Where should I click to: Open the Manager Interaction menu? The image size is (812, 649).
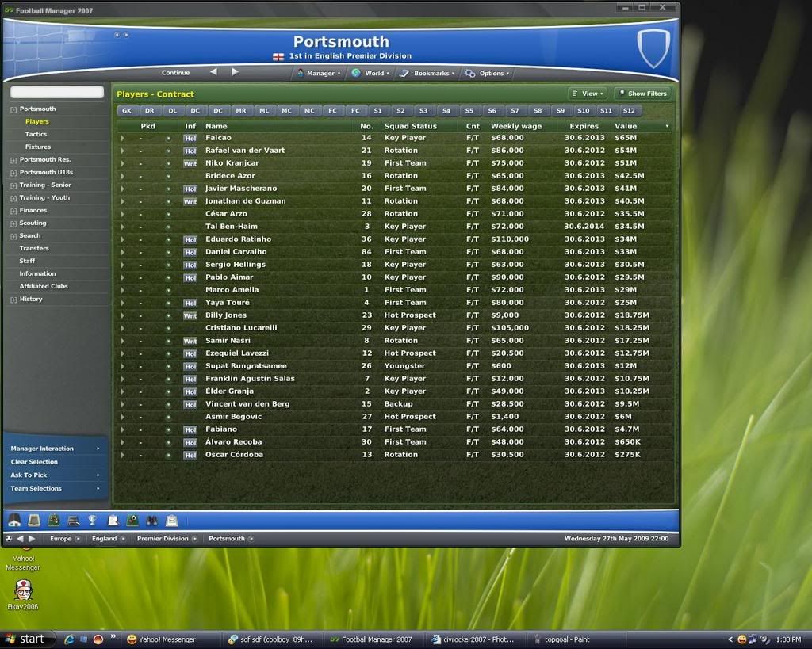pyautogui.click(x=55, y=449)
